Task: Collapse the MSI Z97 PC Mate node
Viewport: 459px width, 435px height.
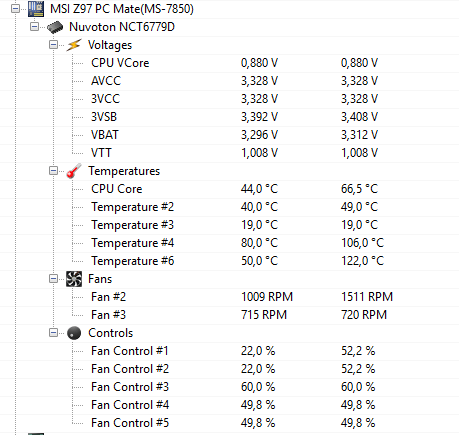Action: (15, 9)
